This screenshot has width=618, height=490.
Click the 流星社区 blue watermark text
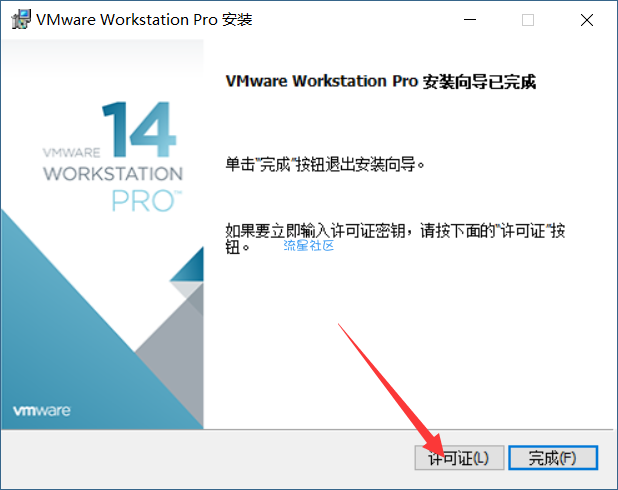(309, 246)
